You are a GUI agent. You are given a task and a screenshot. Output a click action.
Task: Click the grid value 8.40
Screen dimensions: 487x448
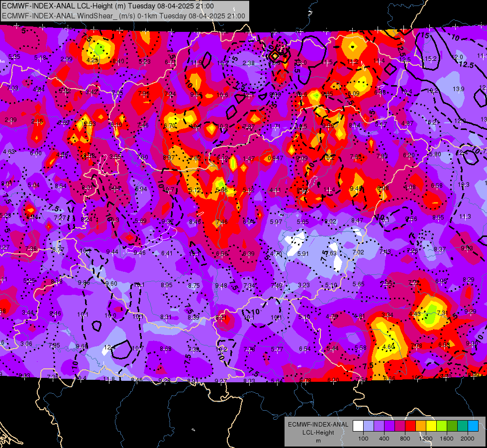(x=118, y=61)
